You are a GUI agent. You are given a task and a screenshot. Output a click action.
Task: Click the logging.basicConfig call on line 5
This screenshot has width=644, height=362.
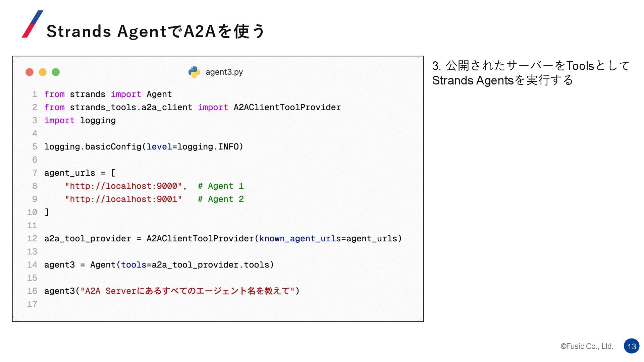144,147
